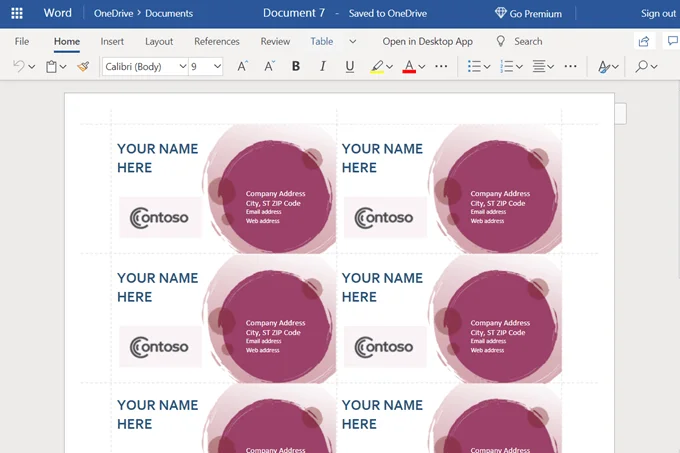Switch to the Table tab
This screenshot has height=453, width=680.
point(322,42)
